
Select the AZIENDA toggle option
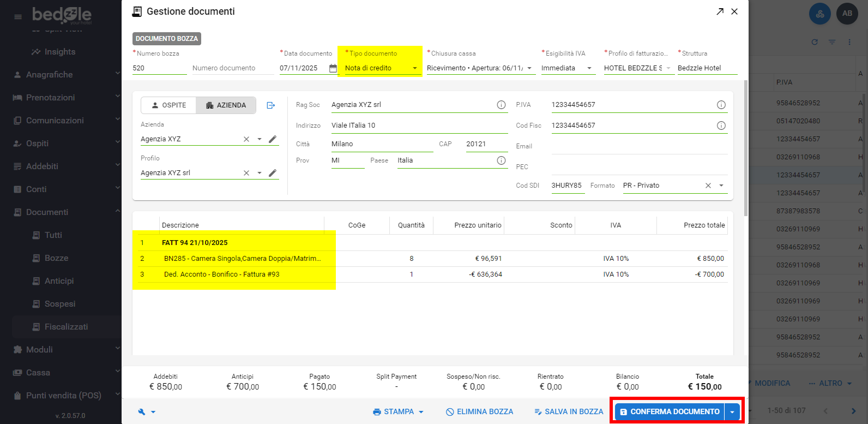(226, 105)
